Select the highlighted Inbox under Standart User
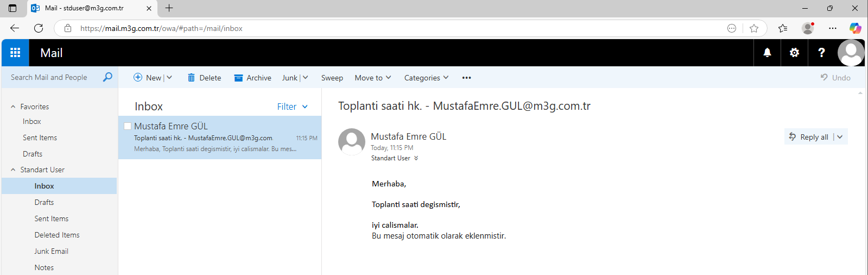The width and height of the screenshot is (868, 275). (59, 186)
